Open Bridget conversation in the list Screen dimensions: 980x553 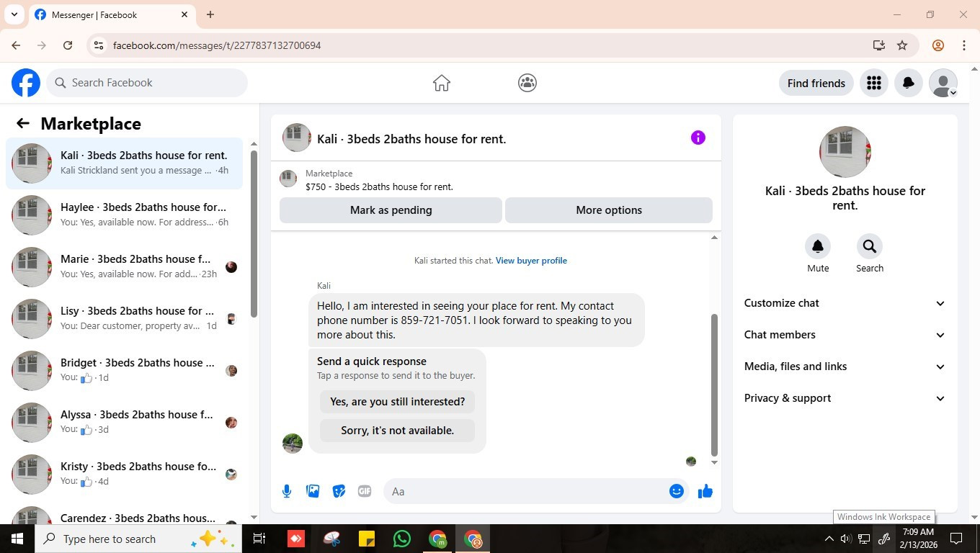point(125,371)
